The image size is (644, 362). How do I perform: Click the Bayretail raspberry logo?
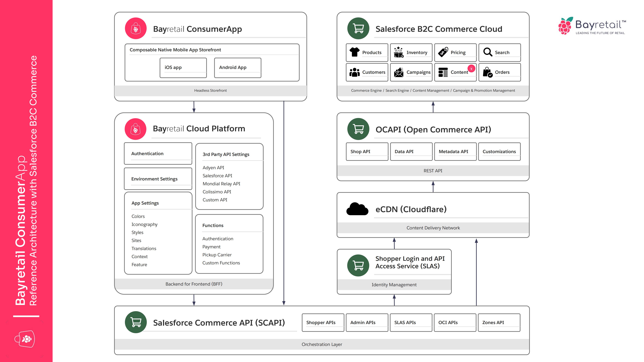pos(566,25)
